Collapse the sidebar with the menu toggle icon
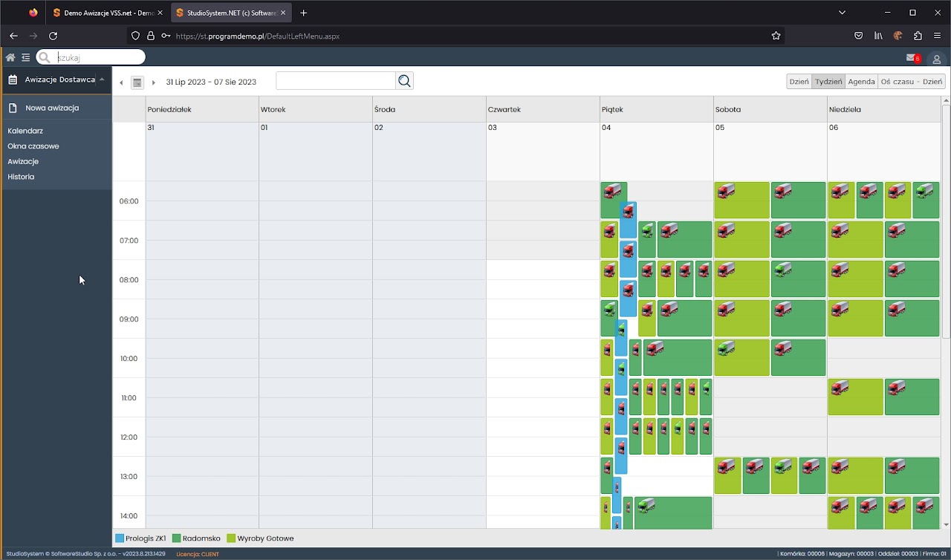This screenshot has width=951, height=560. pos(26,57)
